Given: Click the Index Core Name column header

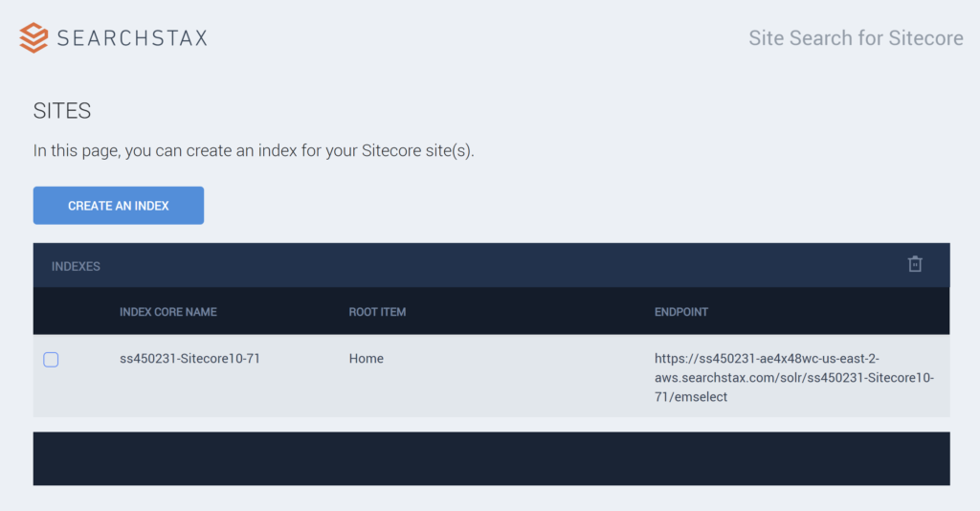Looking at the screenshot, I should (x=168, y=312).
